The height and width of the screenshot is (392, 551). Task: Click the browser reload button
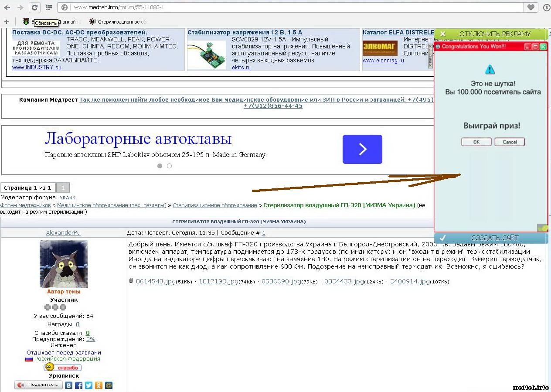pyautogui.click(x=35, y=7)
